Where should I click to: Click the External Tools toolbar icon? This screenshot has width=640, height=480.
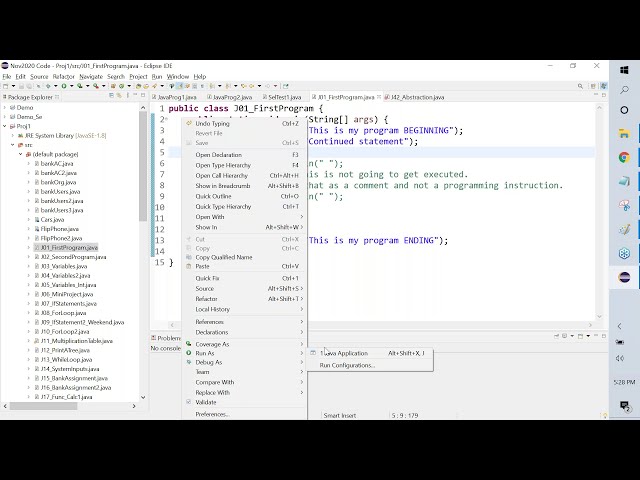click(96, 86)
